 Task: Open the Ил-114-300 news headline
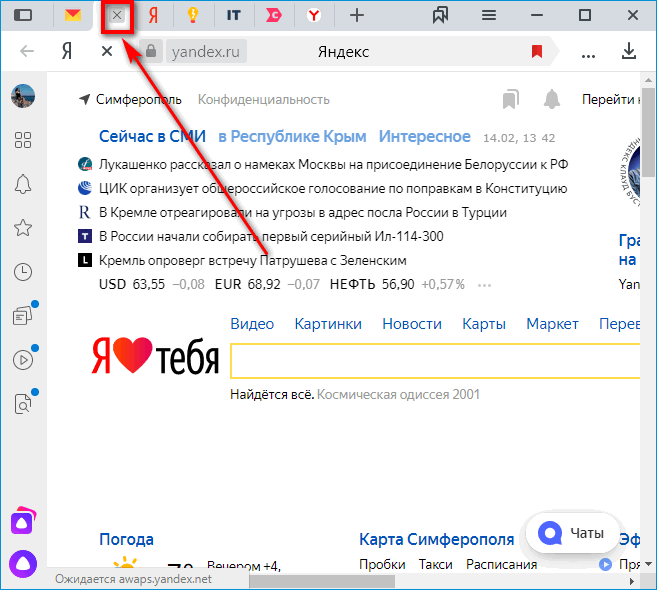271,236
